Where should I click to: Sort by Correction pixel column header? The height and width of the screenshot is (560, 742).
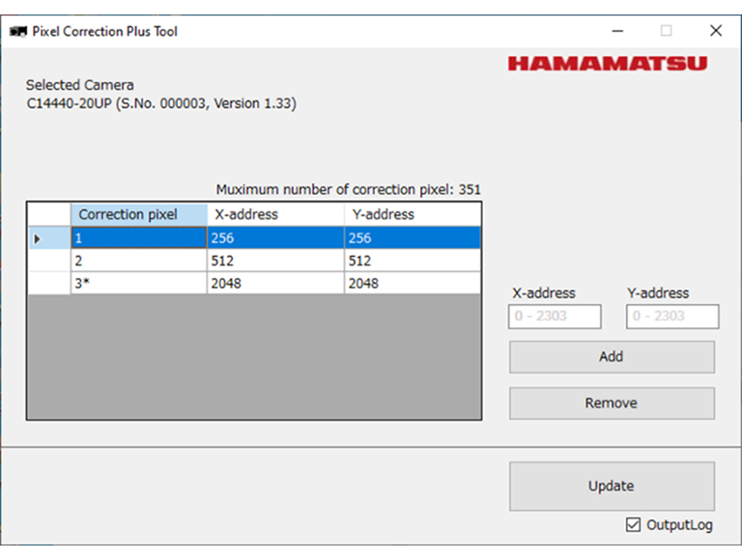pos(138,214)
